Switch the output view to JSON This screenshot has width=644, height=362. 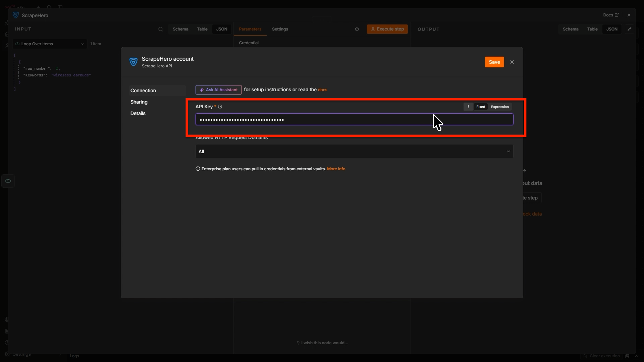(612, 29)
